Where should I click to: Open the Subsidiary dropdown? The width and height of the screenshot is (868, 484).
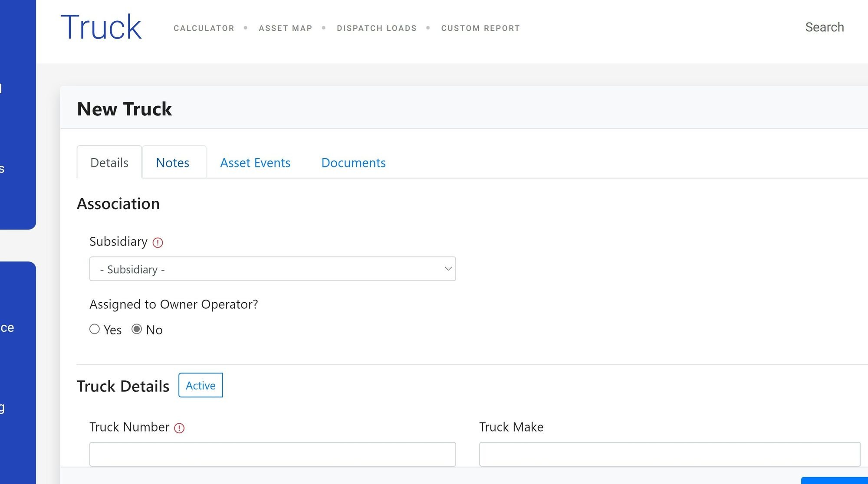[x=273, y=269]
